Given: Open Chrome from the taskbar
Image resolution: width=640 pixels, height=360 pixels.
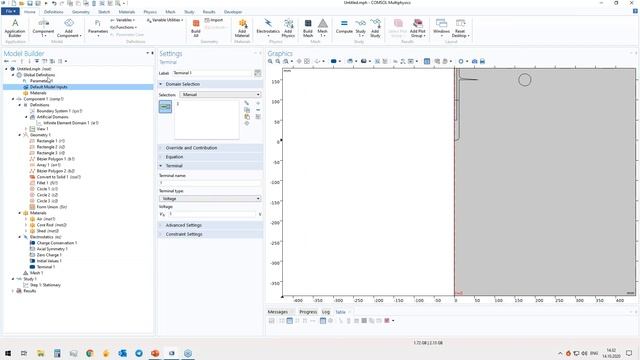Looking at the screenshot, I should click(x=90, y=353).
